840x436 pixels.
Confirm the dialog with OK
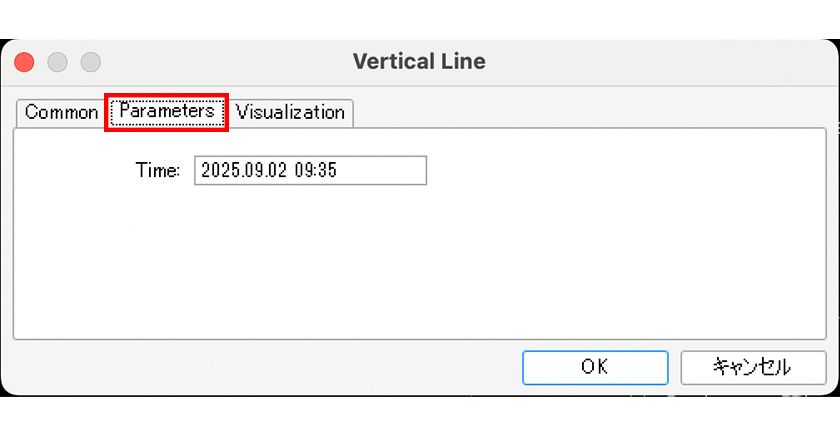(x=594, y=367)
